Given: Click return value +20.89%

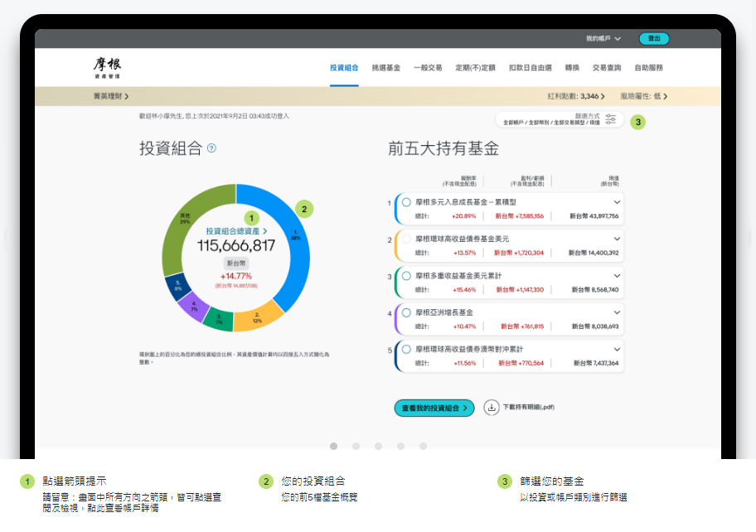Looking at the screenshot, I should pyautogui.click(x=464, y=216).
